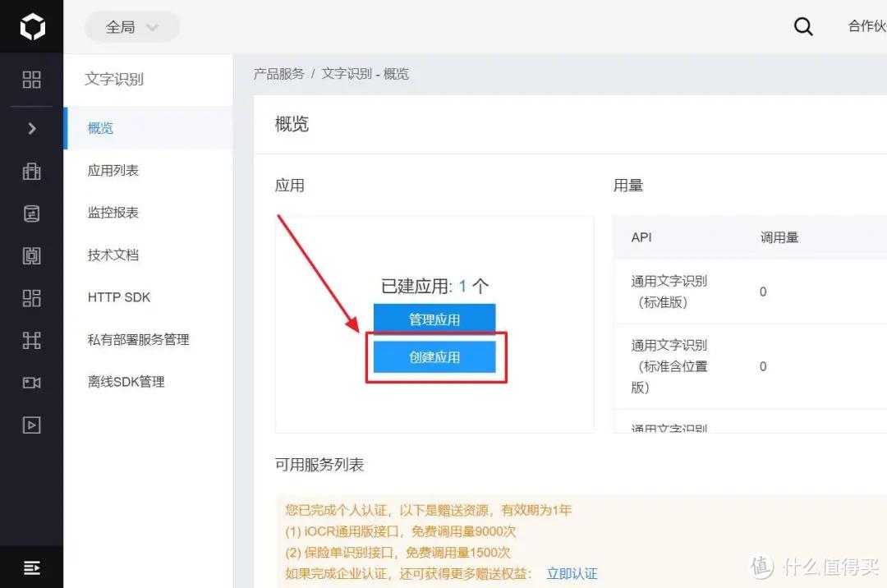Click the 合作伙伴 top navigation link
Image resolution: width=887 pixels, height=588 pixels.
pos(867,26)
